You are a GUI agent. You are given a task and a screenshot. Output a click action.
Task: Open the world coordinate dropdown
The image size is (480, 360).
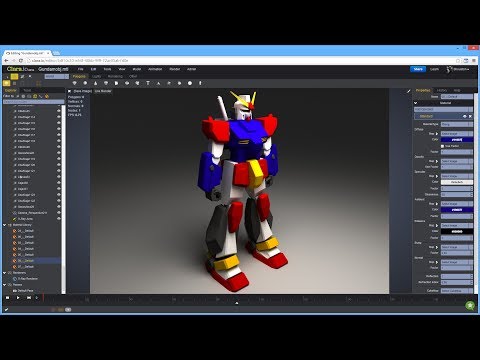click(x=56, y=76)
